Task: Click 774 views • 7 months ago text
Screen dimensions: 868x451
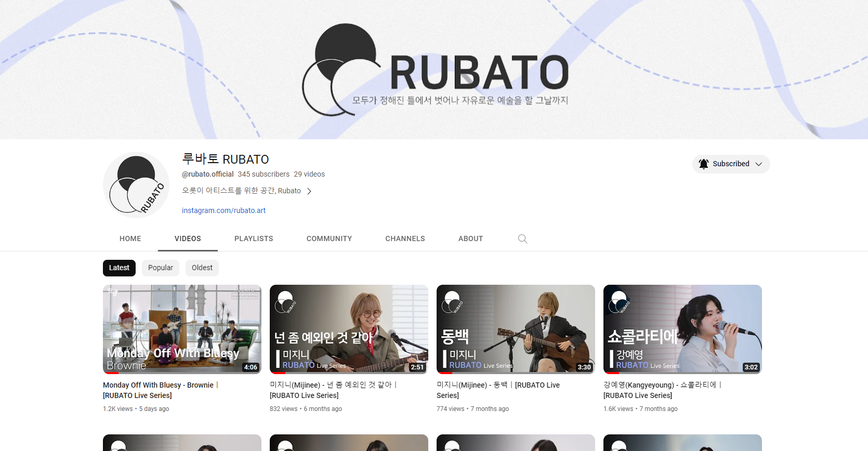Action: 472,409
